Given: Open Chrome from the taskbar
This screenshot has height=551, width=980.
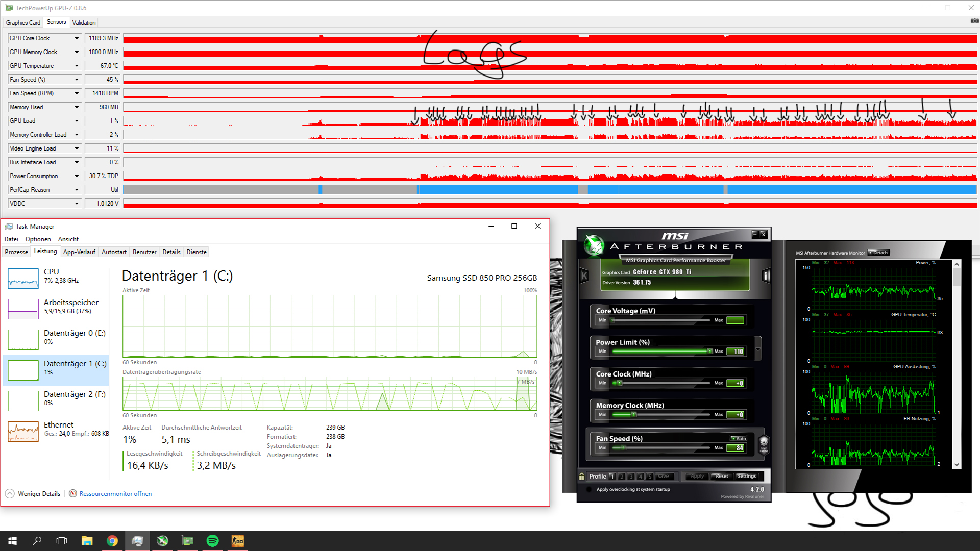Looking at the screenshot, I should [112, 541].
